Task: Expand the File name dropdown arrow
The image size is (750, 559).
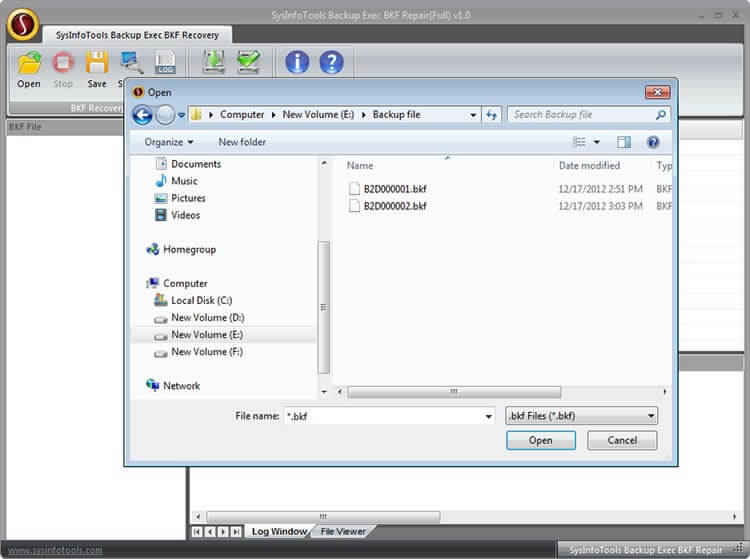Action: click(488, 417)
